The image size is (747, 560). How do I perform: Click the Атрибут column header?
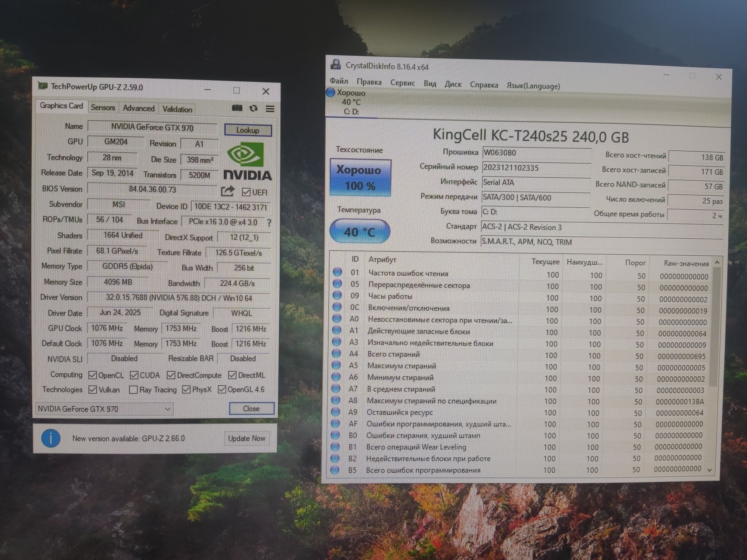coord(382,259)
